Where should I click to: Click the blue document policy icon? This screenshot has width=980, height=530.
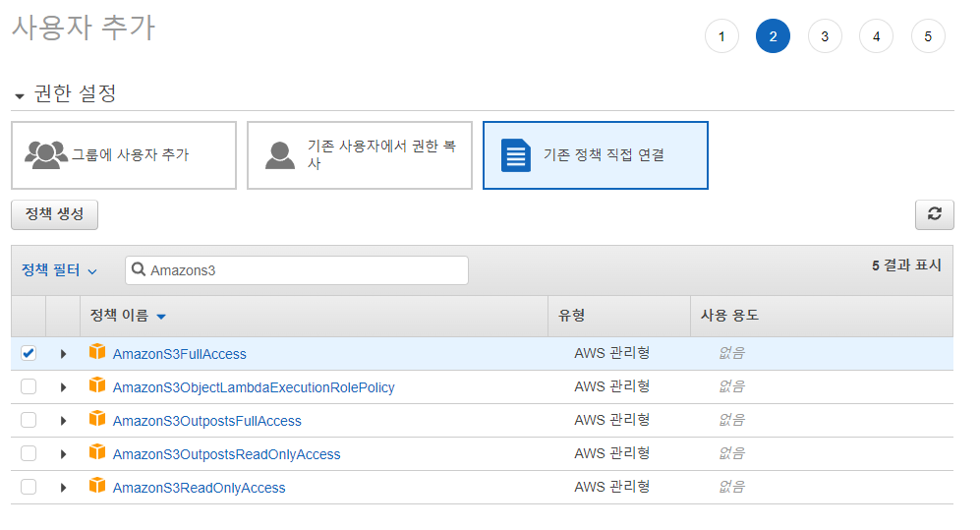click(516, 155)
